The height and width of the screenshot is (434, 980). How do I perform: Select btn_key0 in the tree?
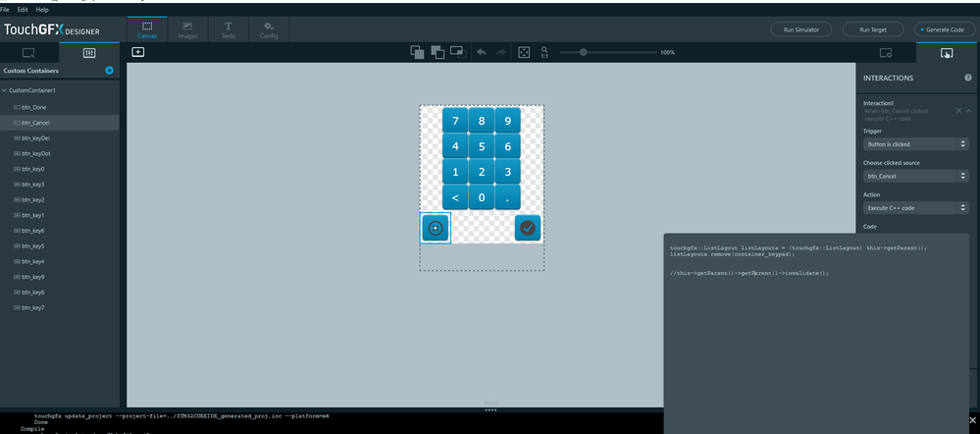click(60, 169)
